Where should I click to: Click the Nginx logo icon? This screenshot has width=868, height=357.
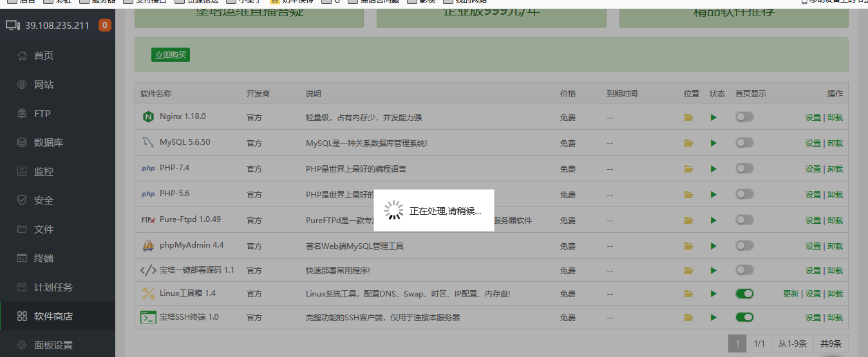tap(148, 117)
